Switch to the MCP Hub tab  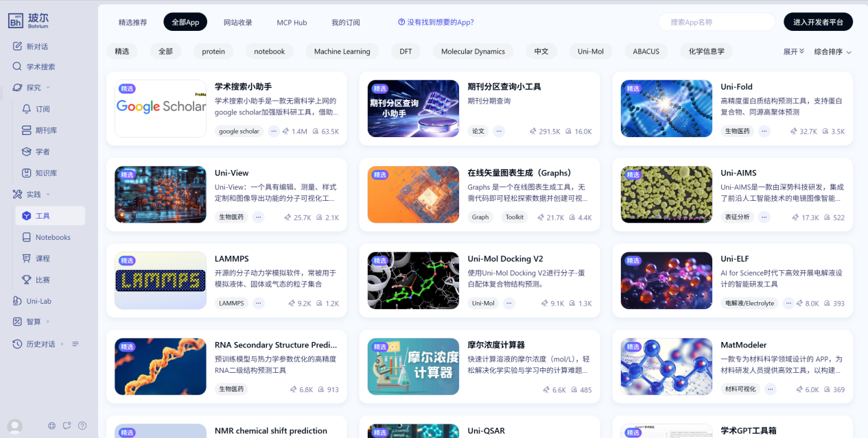click(x=292, y=23)
